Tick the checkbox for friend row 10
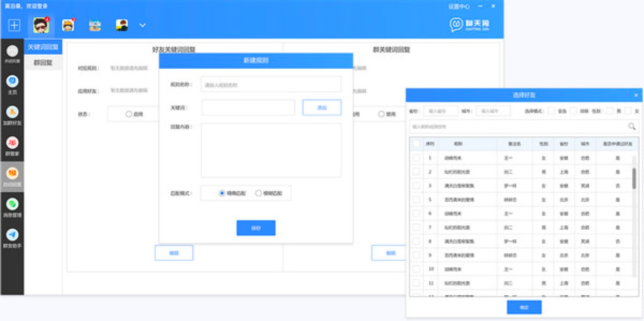 pyautogui.click(x=416, y=268)
